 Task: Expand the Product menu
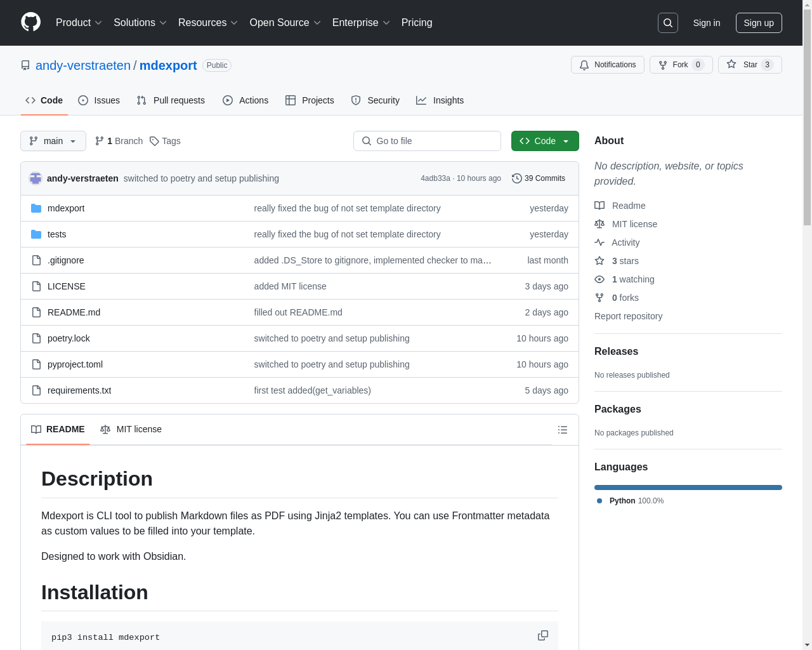[x=79, y=23]
